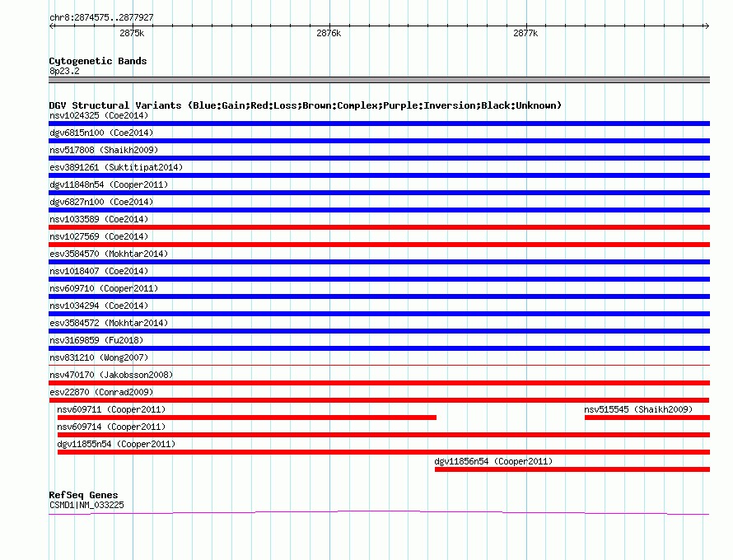
Task: Select esv3584570 (Mokhtar2014) label
Action: pos(109,254)
